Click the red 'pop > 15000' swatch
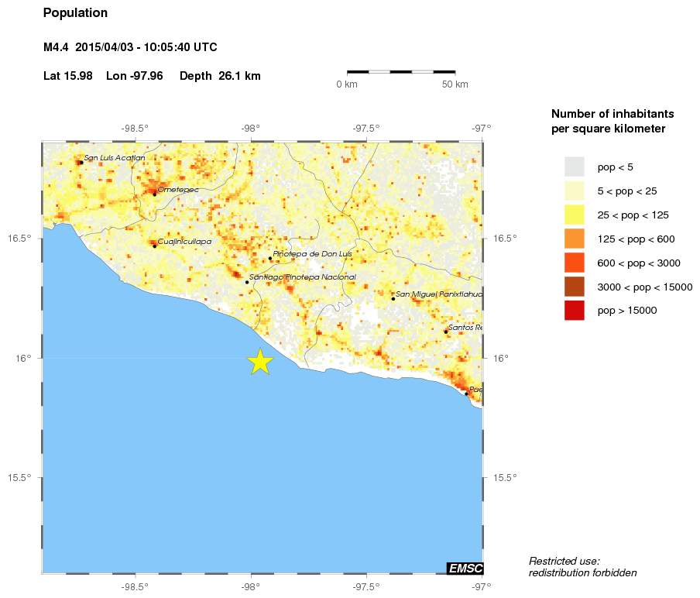 tap(574, 311)
